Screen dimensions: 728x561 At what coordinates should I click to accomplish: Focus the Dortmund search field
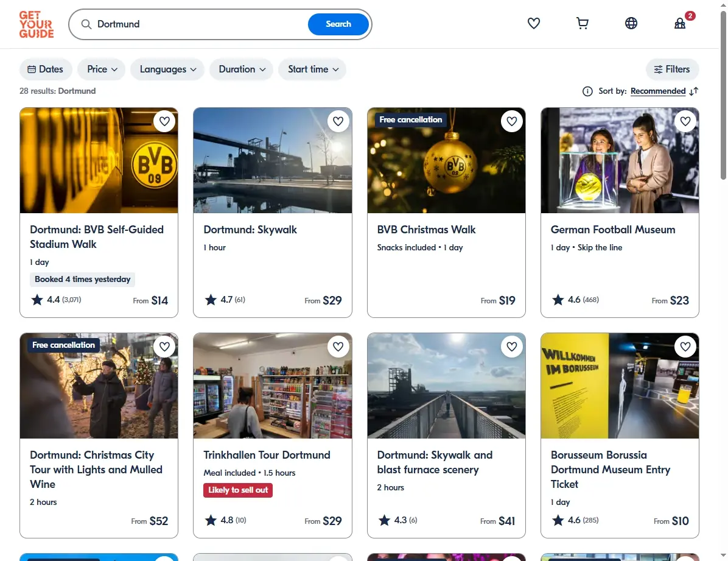coord(200,24)
